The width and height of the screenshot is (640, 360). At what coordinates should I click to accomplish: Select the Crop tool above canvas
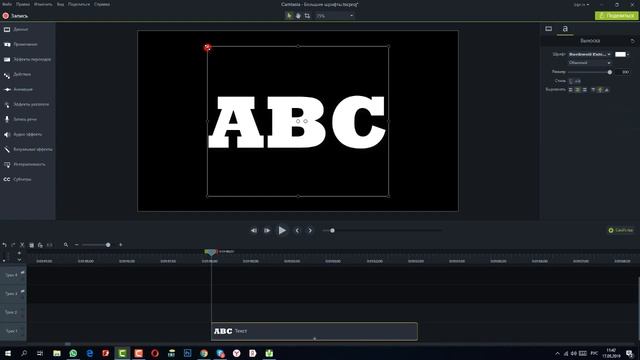[307, 16]
